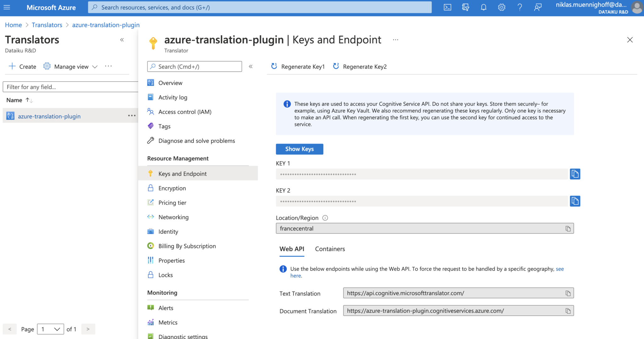The image size is (644, 339).
Task: Open the portal settings gear
Action: 502,7
